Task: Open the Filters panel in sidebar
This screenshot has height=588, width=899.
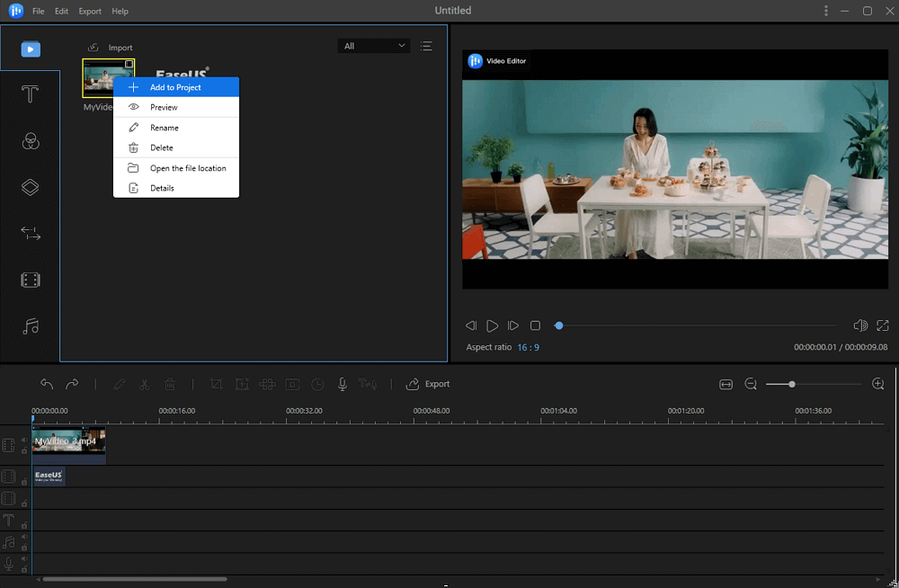Action: [x=31, y=141]
